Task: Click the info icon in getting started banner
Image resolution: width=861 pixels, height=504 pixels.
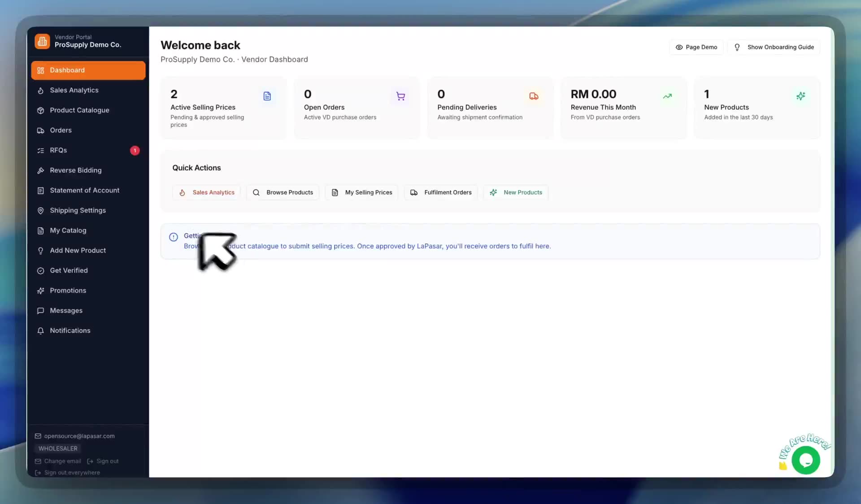Action: [174, 237]
